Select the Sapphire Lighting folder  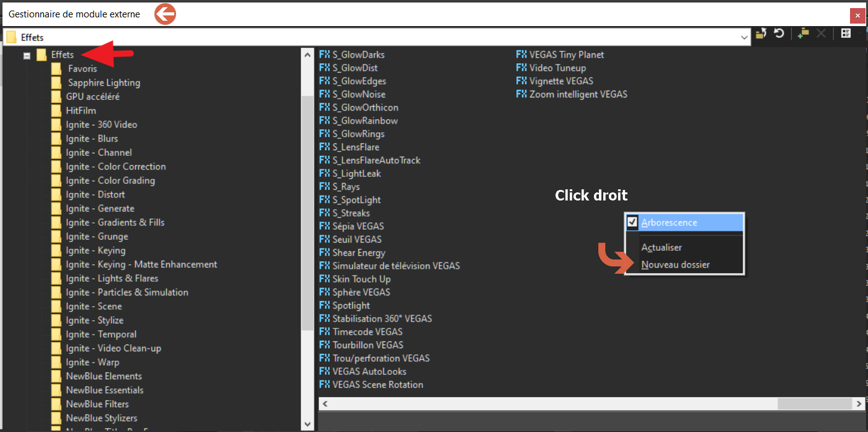[104, 83]
